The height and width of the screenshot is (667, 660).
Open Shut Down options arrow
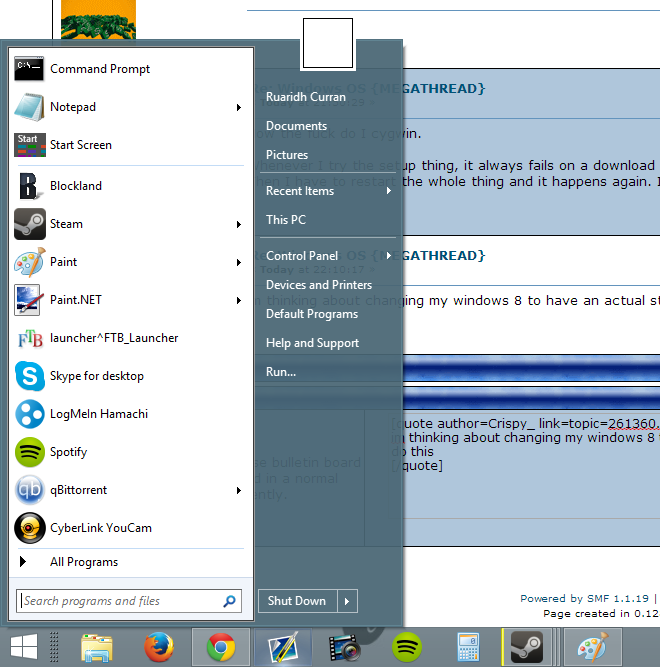coord(347,601)
